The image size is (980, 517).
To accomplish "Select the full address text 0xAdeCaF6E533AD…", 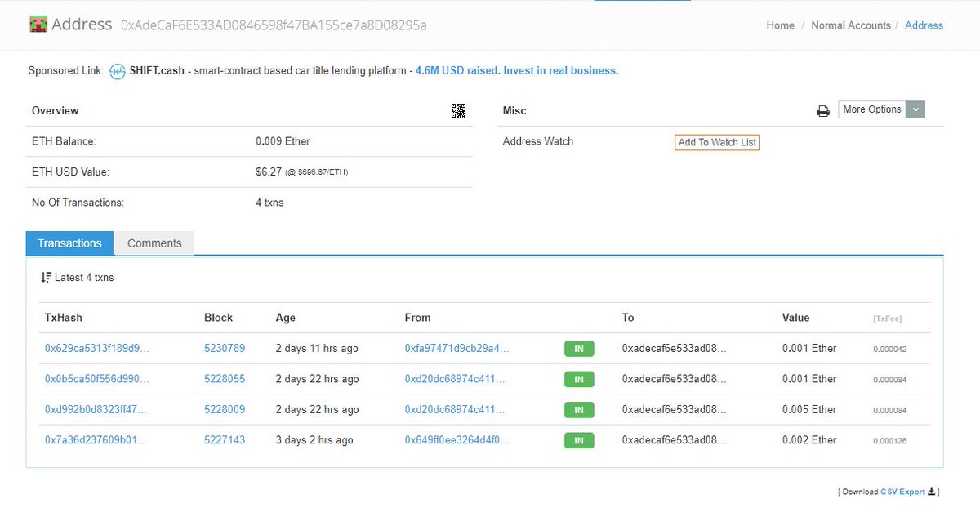I will click(274, 25).
